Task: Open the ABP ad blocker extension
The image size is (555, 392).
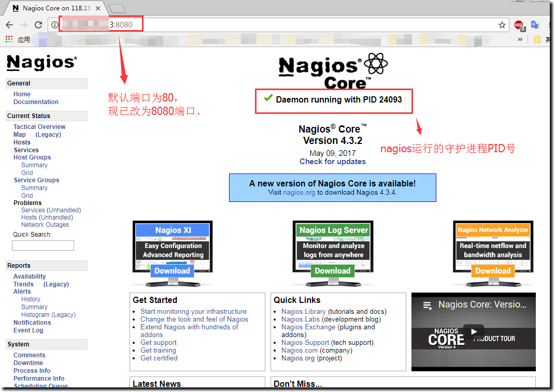Action: (520, 25)
